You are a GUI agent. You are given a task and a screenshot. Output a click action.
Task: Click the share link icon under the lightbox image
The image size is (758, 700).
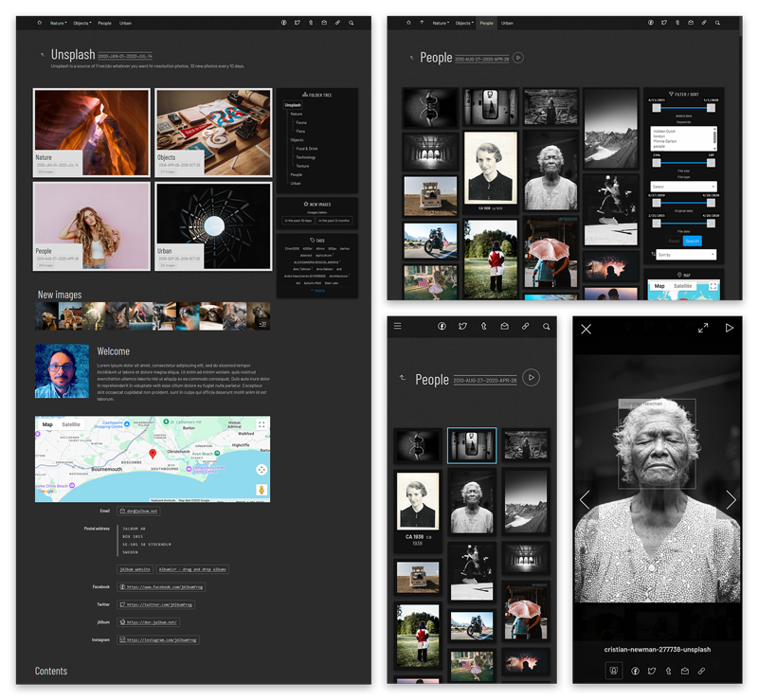701,671
